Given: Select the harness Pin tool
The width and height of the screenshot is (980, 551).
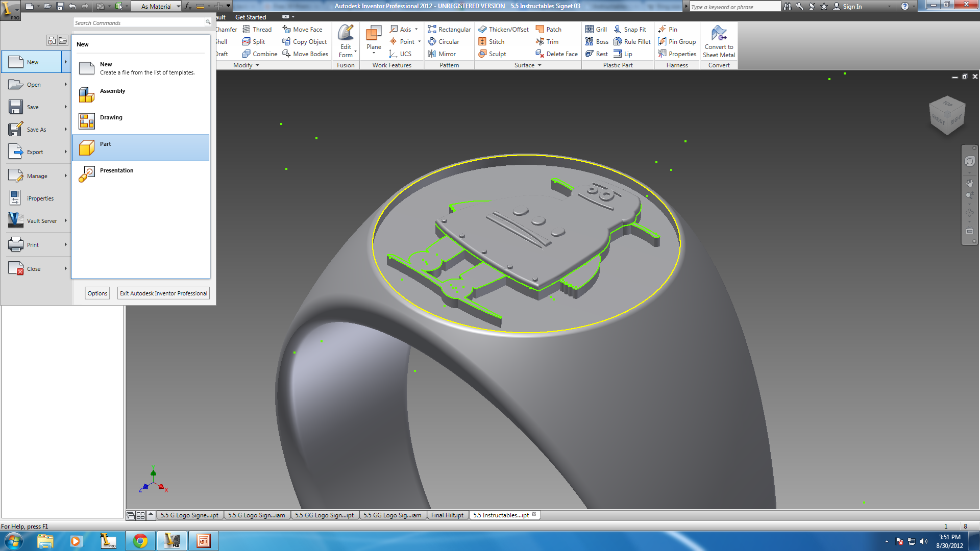Looking at the screenshot, I should point(668,30).
